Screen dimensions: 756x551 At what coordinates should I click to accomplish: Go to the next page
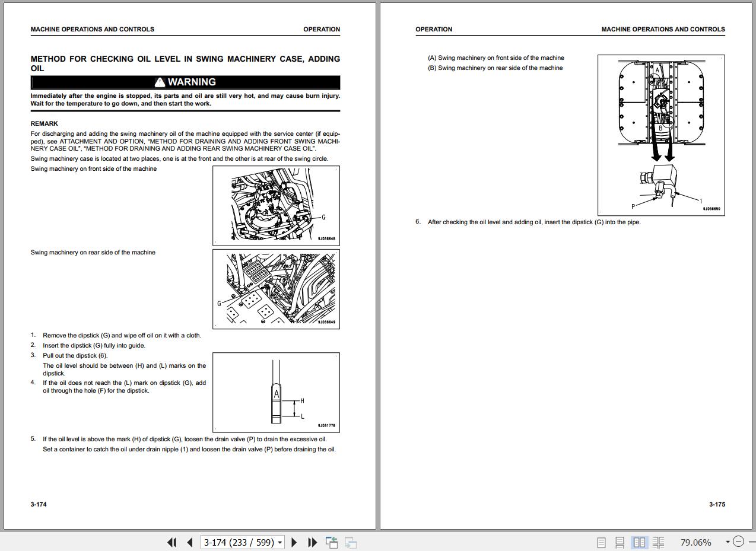coord(294,542)
